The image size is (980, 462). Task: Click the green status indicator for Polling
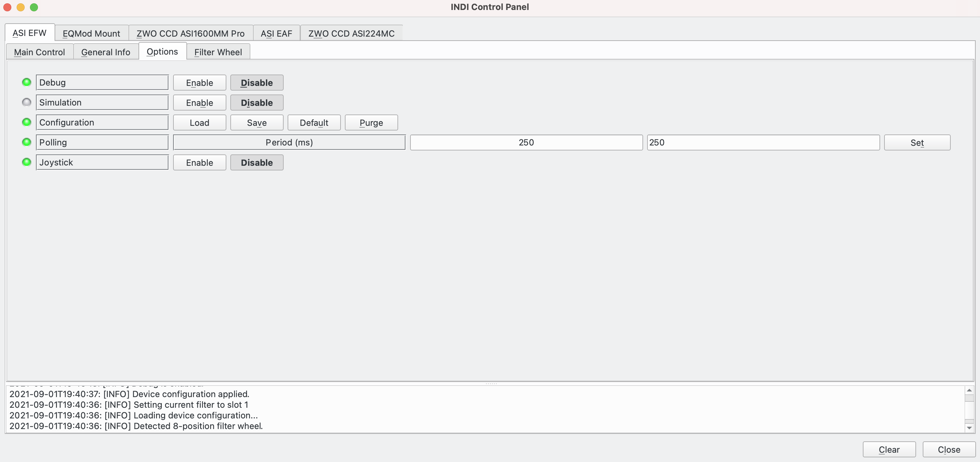tap(26, 142)
